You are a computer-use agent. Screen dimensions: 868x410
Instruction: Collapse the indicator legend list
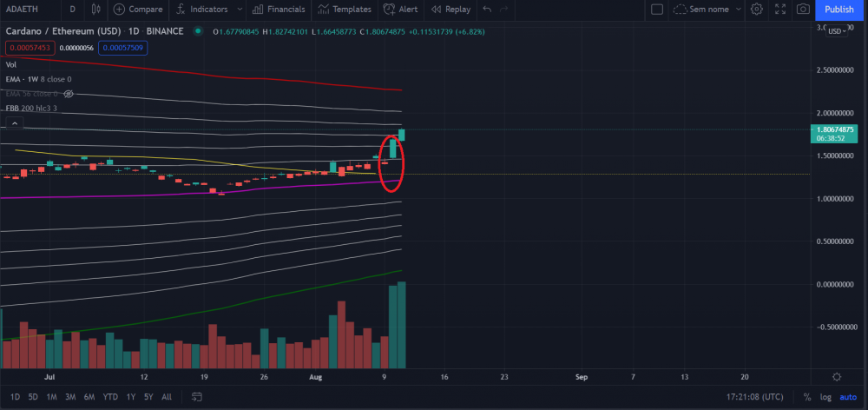pyautogui.click(x=15, y=123)
